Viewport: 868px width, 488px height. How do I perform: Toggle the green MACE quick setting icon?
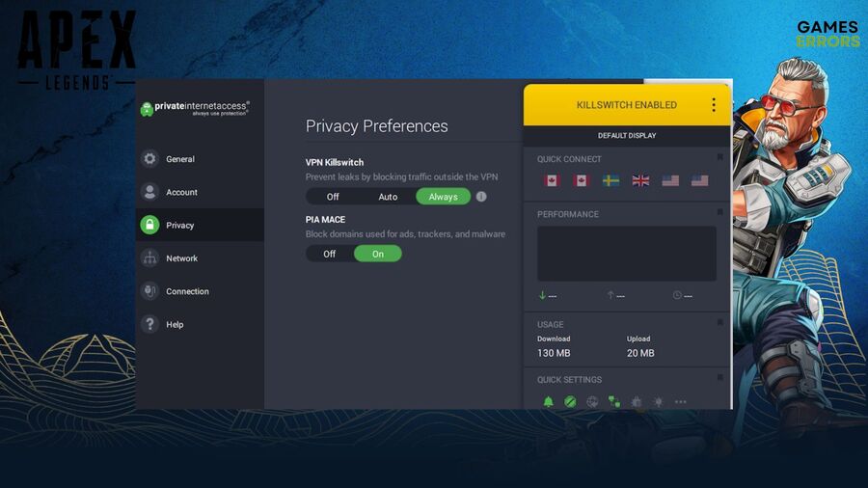pos(570,402)
